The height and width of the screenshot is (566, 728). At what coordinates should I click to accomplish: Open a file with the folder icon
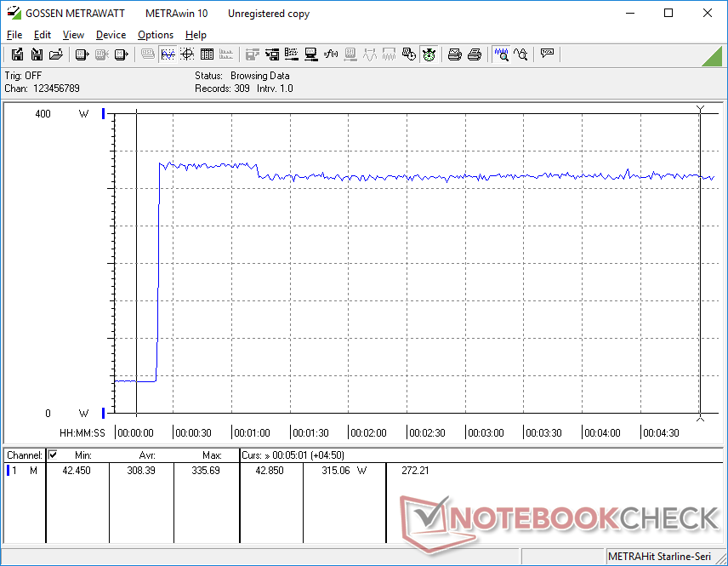[56, 54]
